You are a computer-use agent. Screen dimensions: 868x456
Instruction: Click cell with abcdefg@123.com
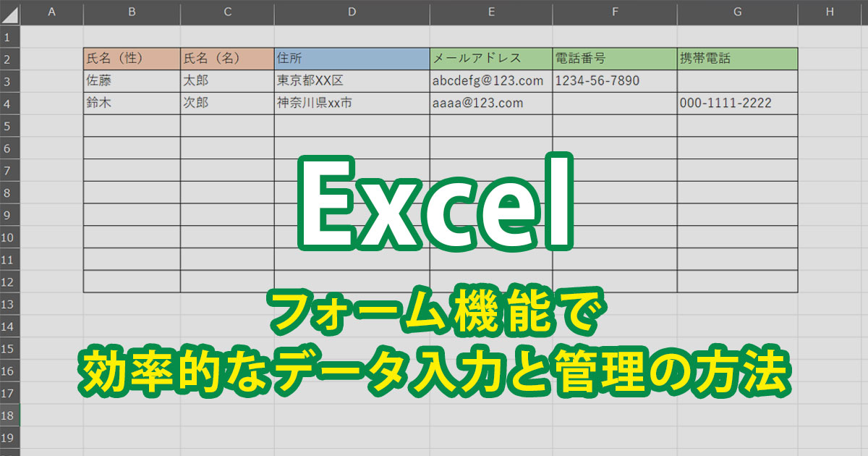(x=490, y=81)
